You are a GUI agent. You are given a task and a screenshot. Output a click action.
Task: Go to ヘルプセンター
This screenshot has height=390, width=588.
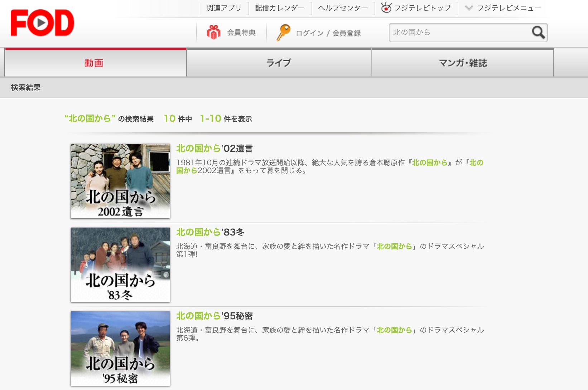343,8
